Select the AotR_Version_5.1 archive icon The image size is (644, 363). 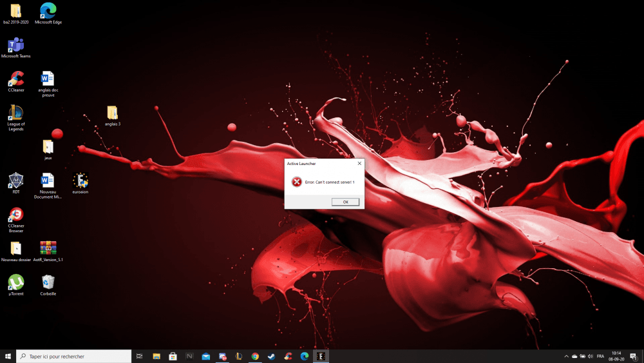point(48,248)
